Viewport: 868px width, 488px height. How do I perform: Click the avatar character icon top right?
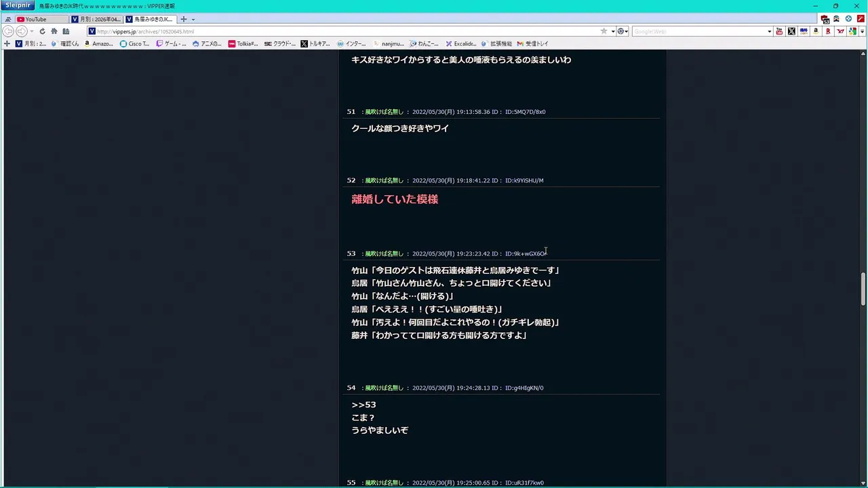tap(837, 19)
